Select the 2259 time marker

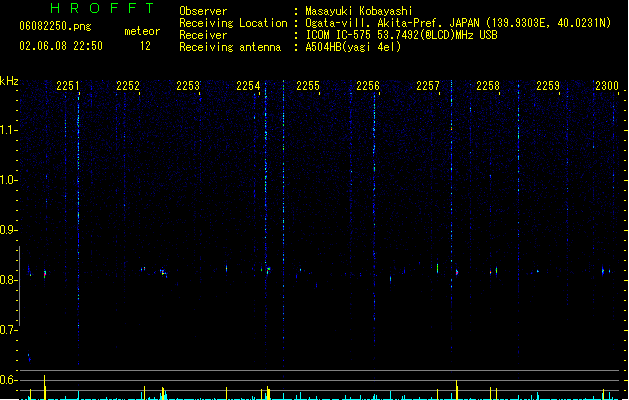[548, 86]
